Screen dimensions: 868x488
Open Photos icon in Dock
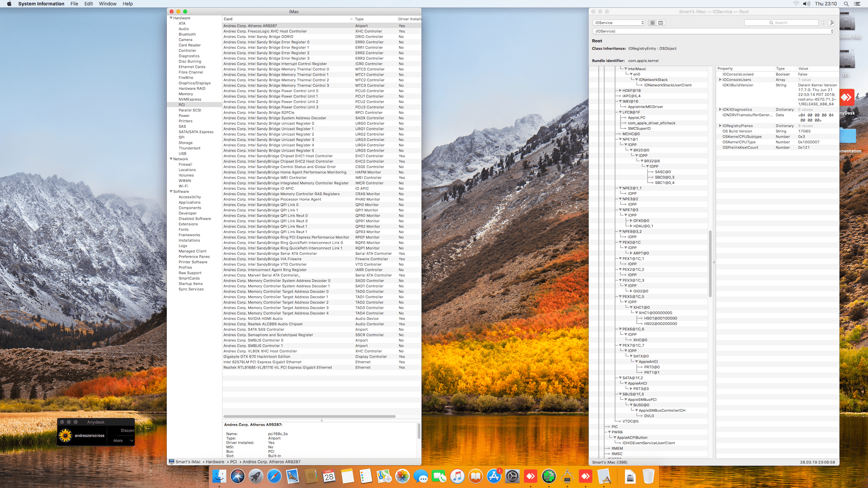coord(402,476)
